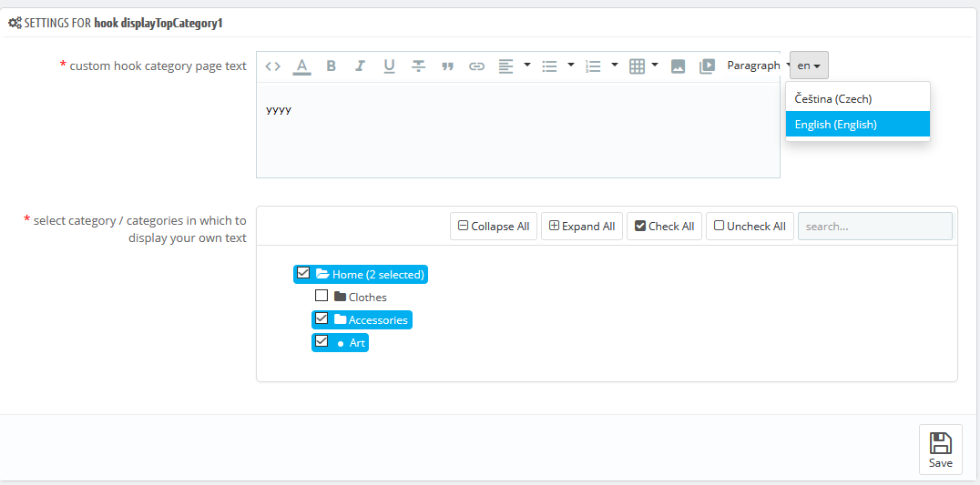
Task: Insert a hyperlink
Action: (477, 66)
